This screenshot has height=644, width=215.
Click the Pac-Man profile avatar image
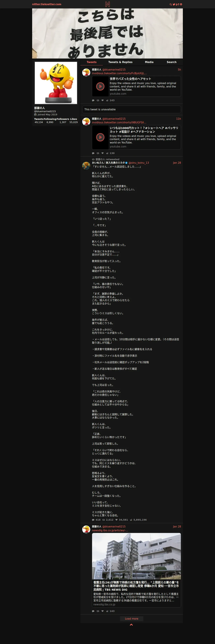[56, 83]
